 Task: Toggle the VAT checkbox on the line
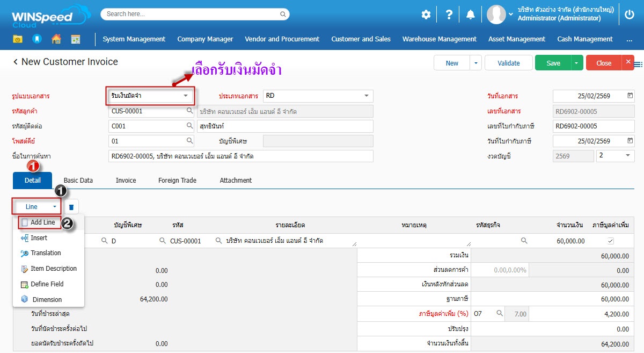pyautogui.click(x=610, y=241)
